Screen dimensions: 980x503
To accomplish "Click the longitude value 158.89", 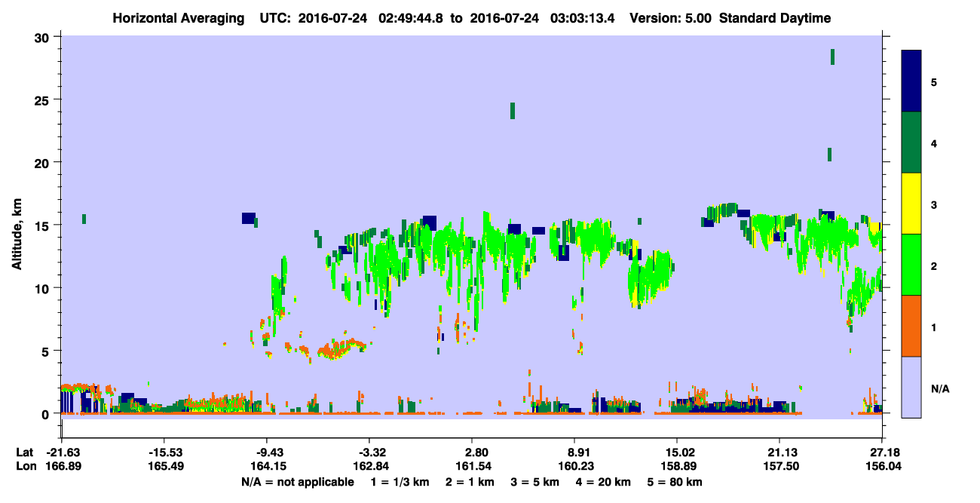I will [677, 466].
